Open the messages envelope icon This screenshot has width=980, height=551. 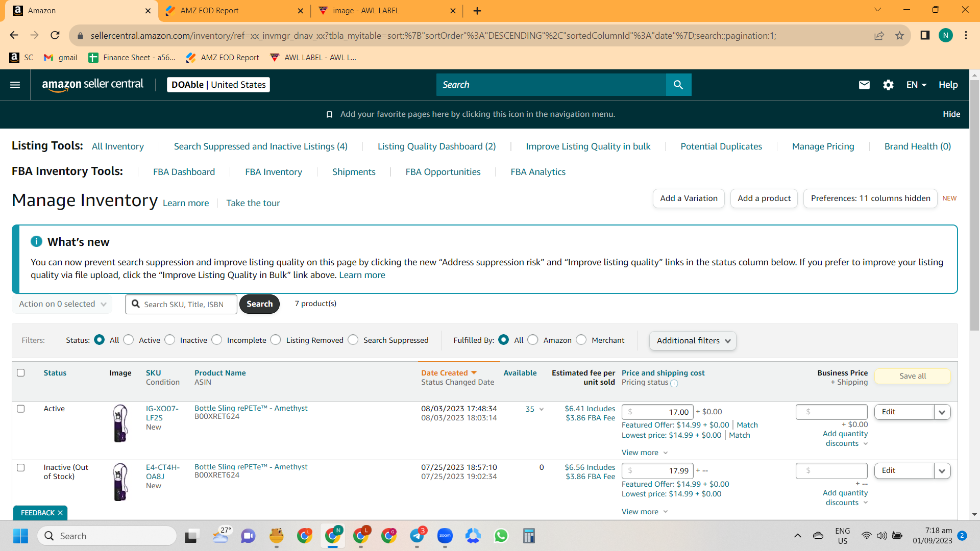click(864, 85)
